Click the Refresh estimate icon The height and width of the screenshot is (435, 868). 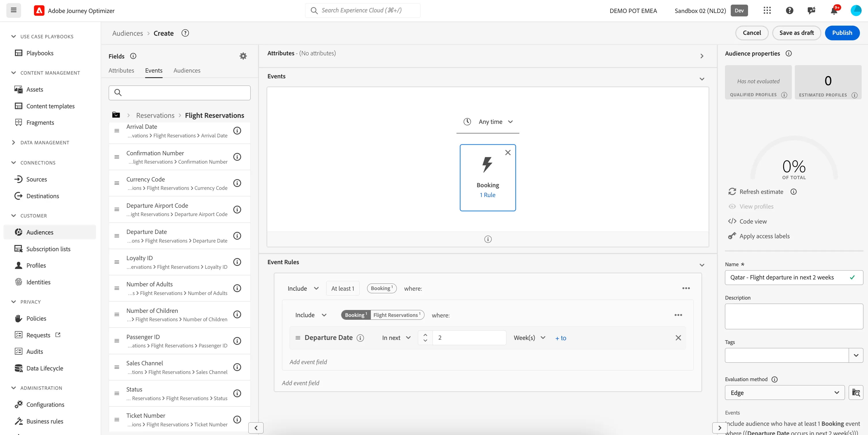pyautogui.click(x=732, y=192)
